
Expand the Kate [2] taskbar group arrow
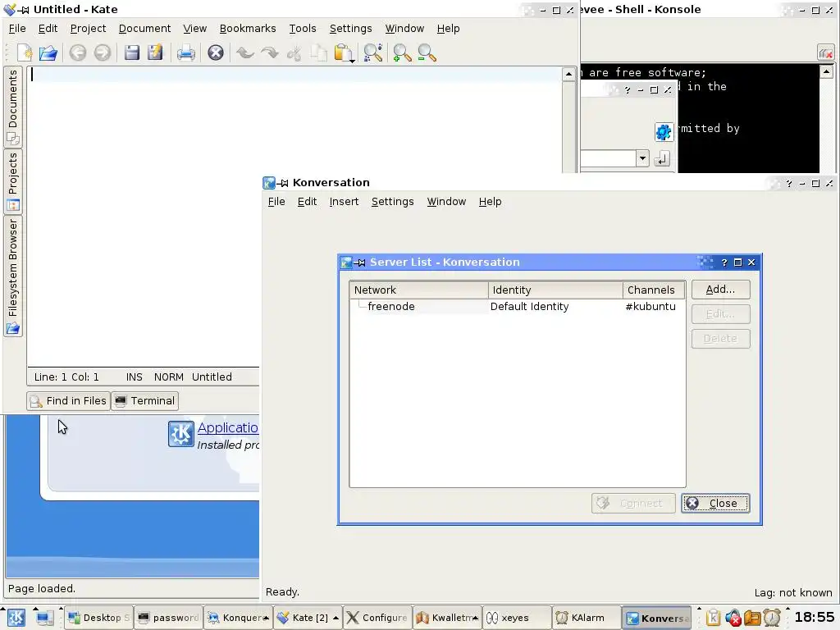(x=336, y=618)
